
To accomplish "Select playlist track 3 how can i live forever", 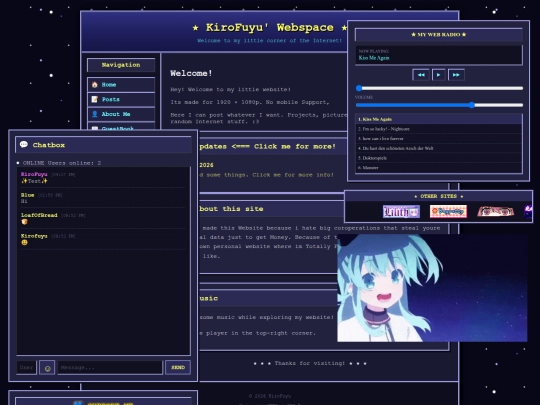I will point(439,138).
